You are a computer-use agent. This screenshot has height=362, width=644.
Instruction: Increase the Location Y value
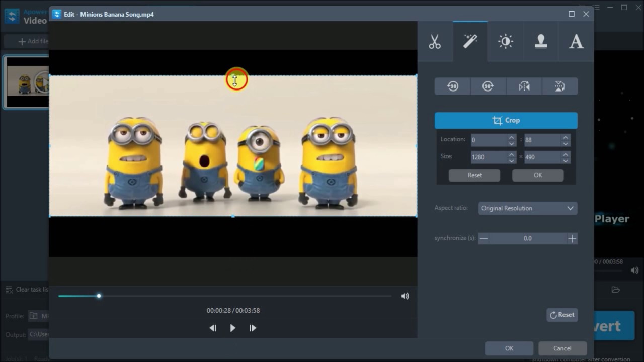pyautogui.click(x=566, y=137)
